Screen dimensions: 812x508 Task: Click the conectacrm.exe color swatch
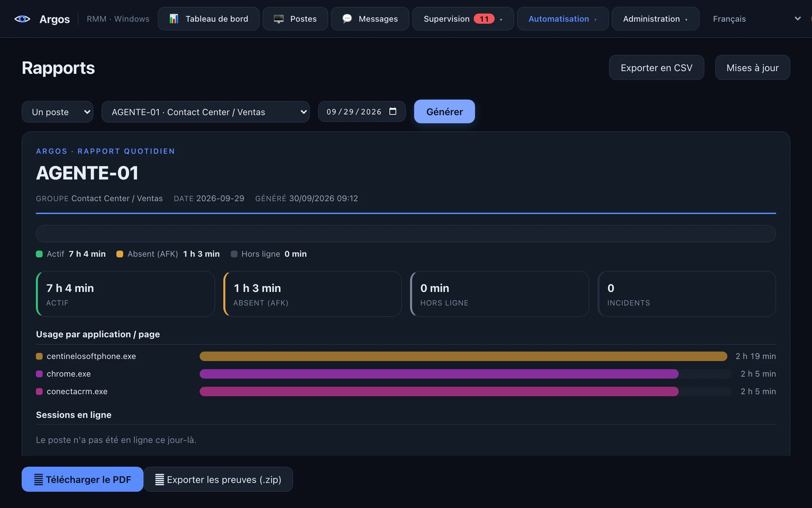coord(39,391)
